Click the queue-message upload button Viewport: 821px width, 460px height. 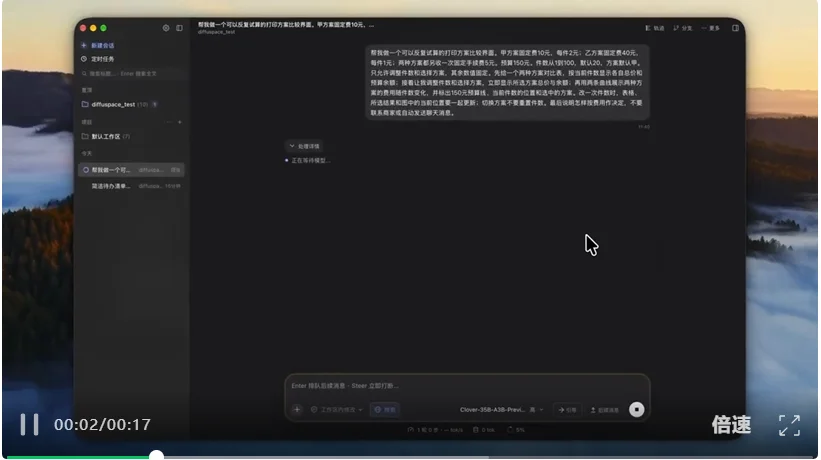pos(605,410)
